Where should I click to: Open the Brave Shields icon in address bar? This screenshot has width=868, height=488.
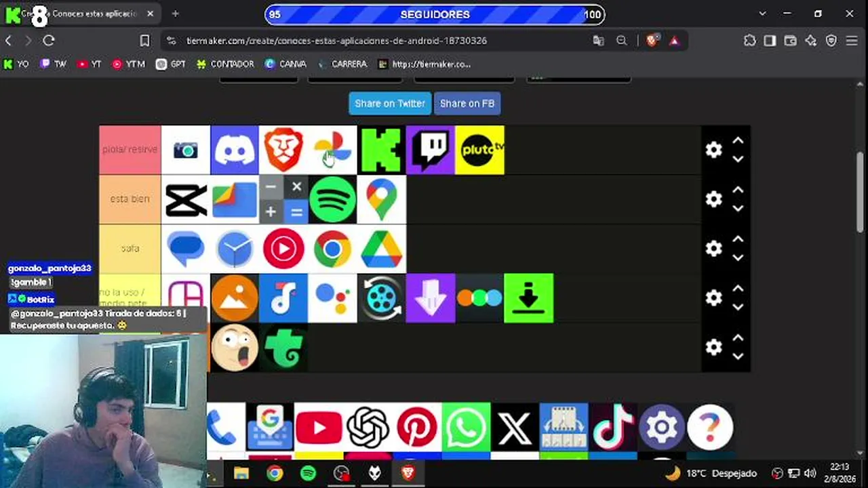(652, 41)
